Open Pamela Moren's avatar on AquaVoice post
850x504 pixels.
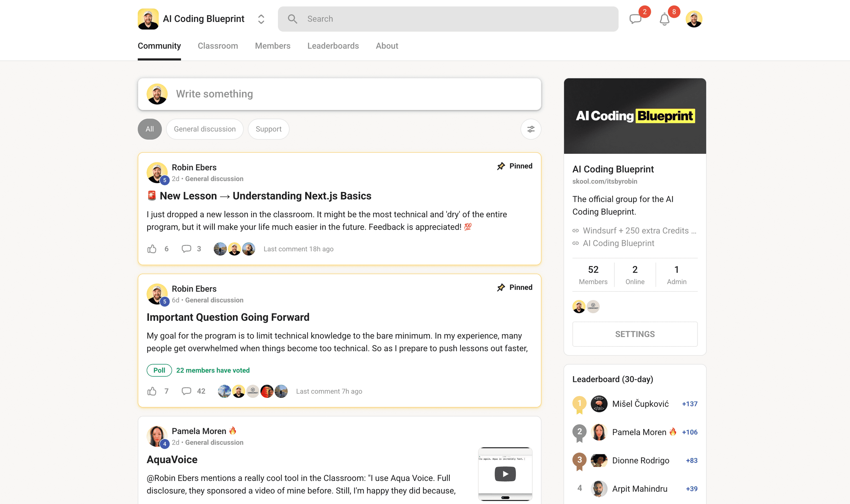pos(157,436)
